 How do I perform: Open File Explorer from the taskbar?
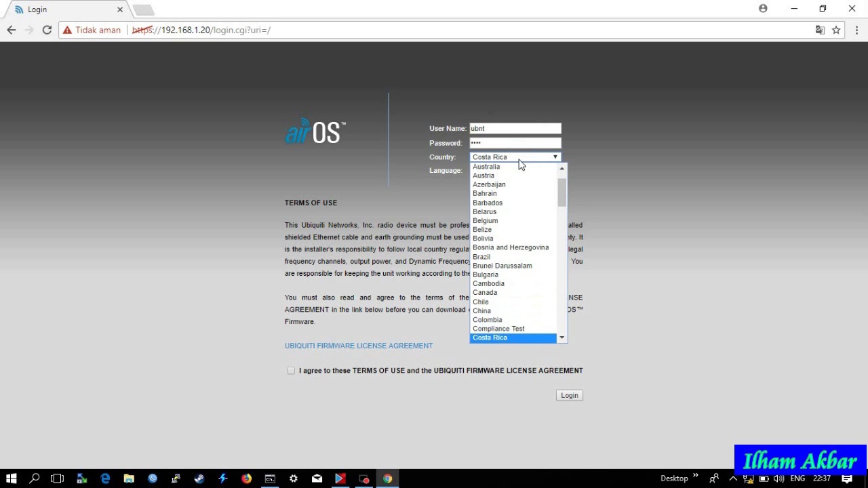[129, 479]
